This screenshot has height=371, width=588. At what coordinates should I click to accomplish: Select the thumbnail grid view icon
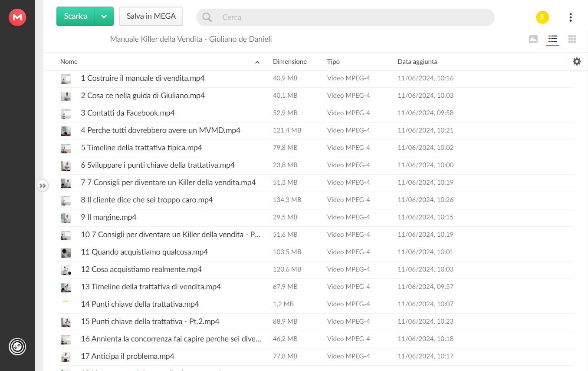coord(572,39)
